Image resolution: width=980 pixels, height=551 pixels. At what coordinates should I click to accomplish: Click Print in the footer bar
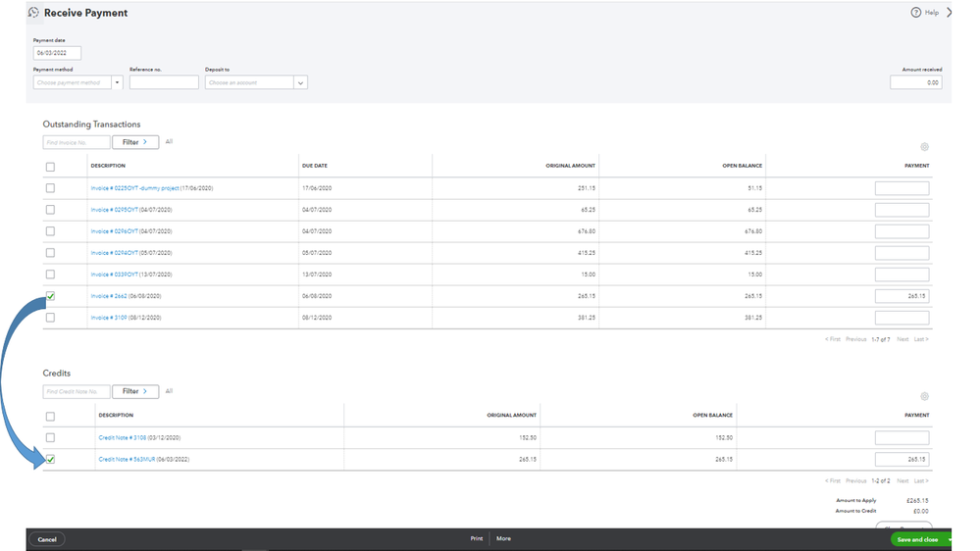(x=476, y=538)
